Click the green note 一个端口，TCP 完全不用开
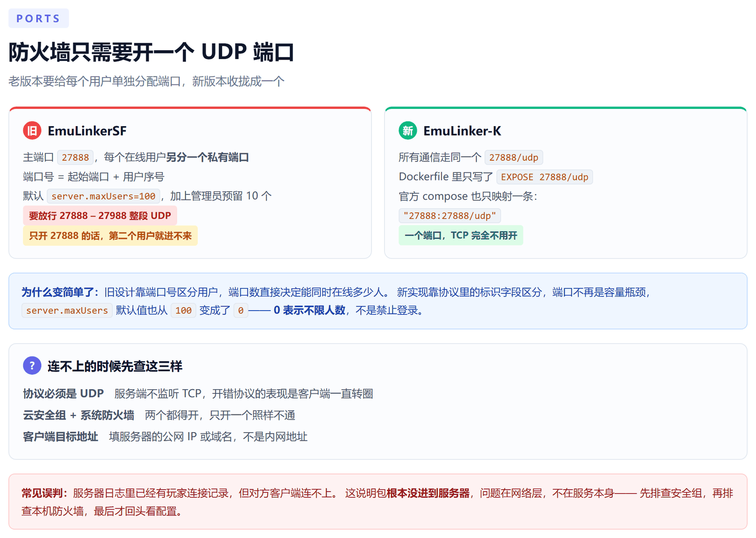 point(461,235)
